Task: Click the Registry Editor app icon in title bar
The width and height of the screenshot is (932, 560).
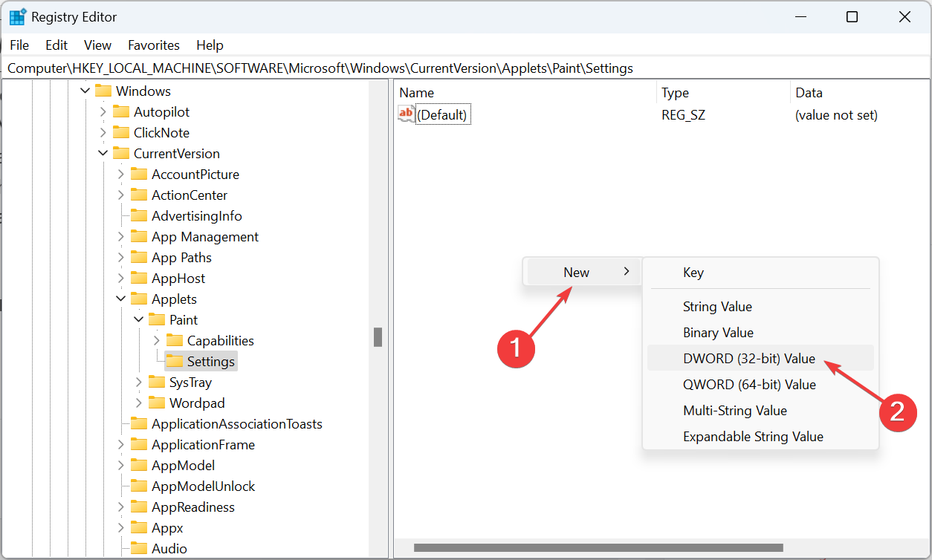Action: (17, 16)
